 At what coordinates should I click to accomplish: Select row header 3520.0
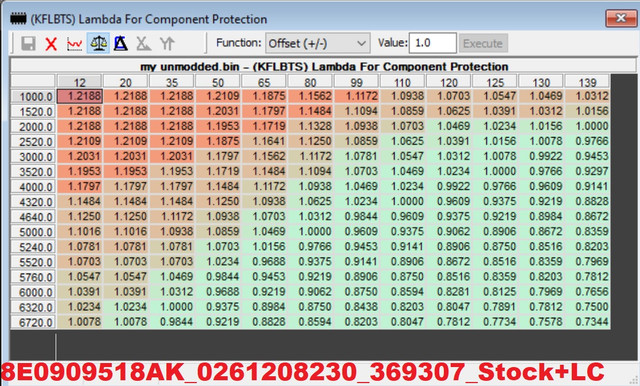tap(33, 172)
